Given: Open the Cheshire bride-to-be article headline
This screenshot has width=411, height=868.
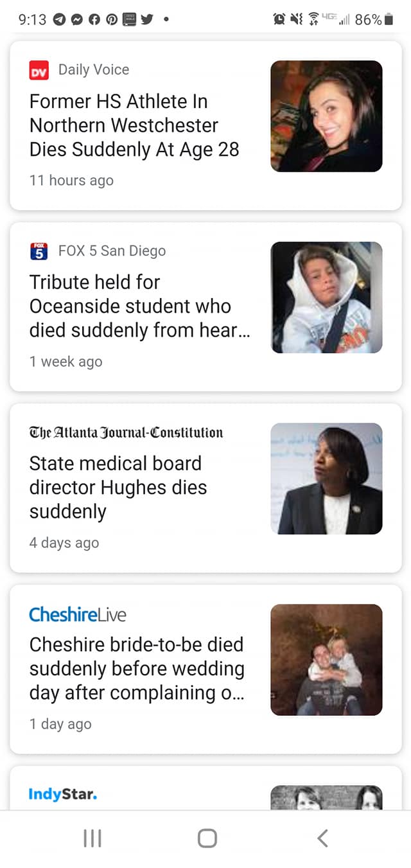Looking at the screenshot, I should point(137,668).
